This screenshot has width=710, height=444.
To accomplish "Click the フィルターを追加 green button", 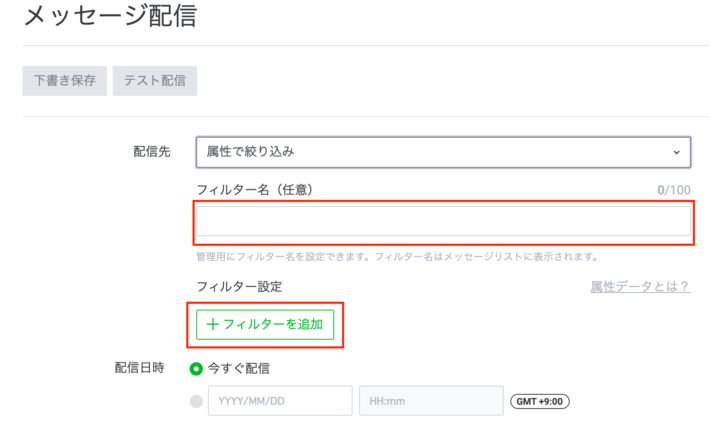I will point(265,325).
